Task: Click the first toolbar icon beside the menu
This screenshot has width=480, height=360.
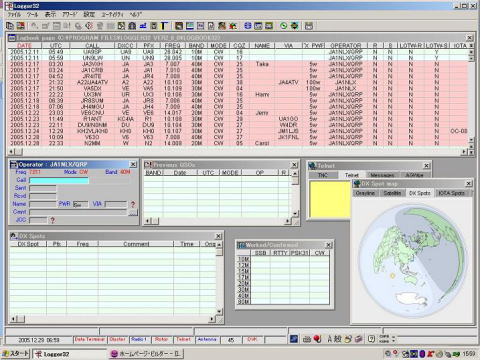Action: coord(10,26)
